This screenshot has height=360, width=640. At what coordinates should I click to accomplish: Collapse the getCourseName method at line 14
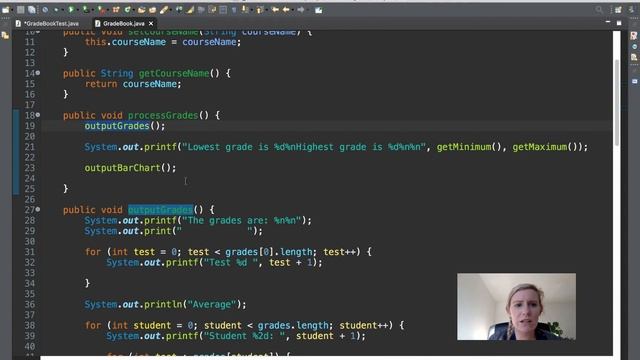pyautogui.click(x=38, y=73)
